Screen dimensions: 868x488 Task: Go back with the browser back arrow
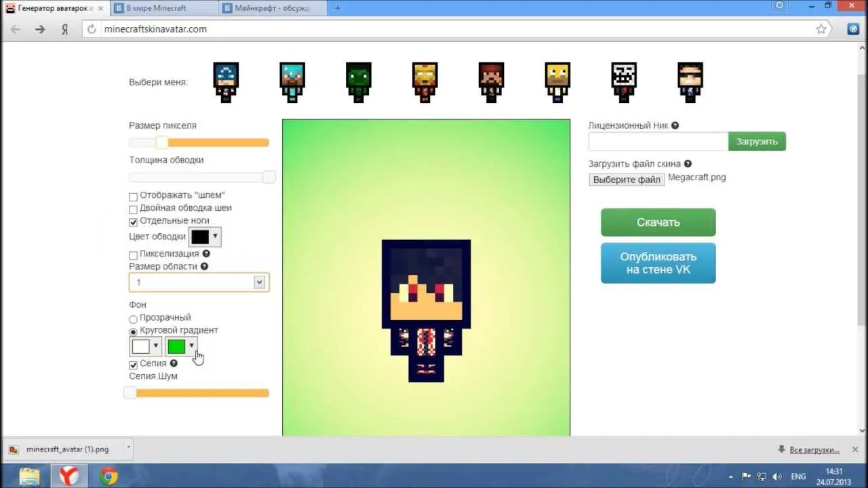(15, 29)
